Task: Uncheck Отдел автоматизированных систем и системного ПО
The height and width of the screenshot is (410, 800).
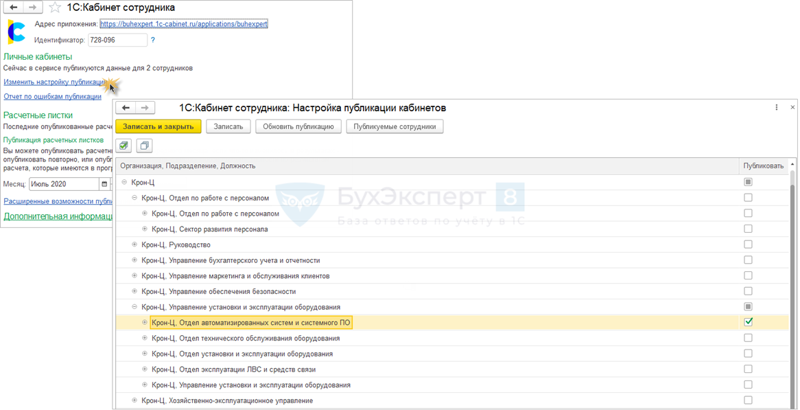Action: 748,322
